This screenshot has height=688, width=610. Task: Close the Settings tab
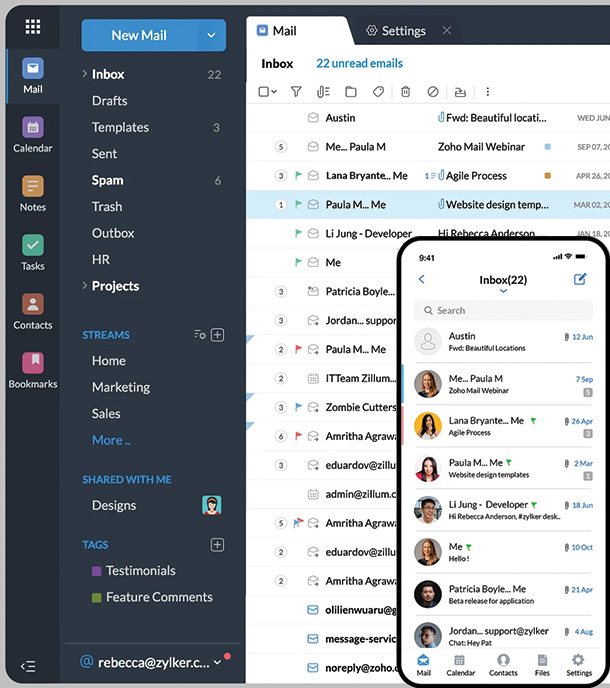click(447, 30)
